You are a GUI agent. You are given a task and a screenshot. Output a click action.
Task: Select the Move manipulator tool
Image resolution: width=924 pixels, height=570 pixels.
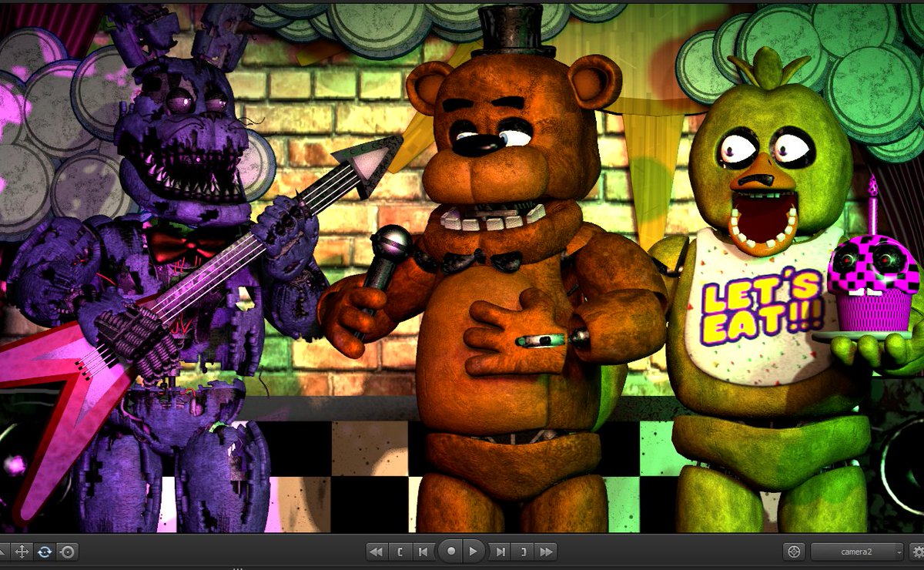tap(22, 552)
